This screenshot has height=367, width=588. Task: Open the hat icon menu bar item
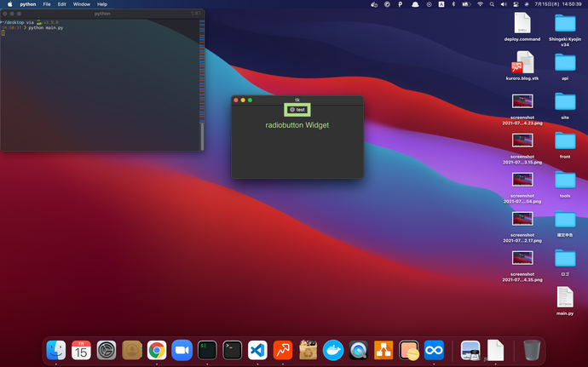(415, 4)
